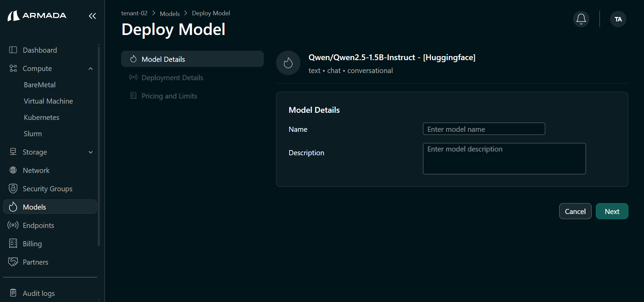Image resolution: width=644 pixels, height=302 pixels.
Task: Select the Model Details step
Action: tap(192, 59)
